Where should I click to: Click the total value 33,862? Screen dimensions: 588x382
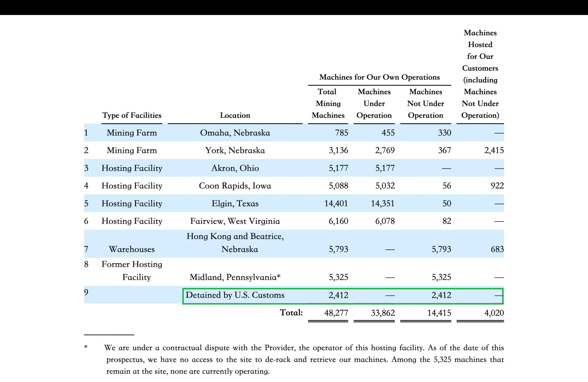tap(382, 313)
